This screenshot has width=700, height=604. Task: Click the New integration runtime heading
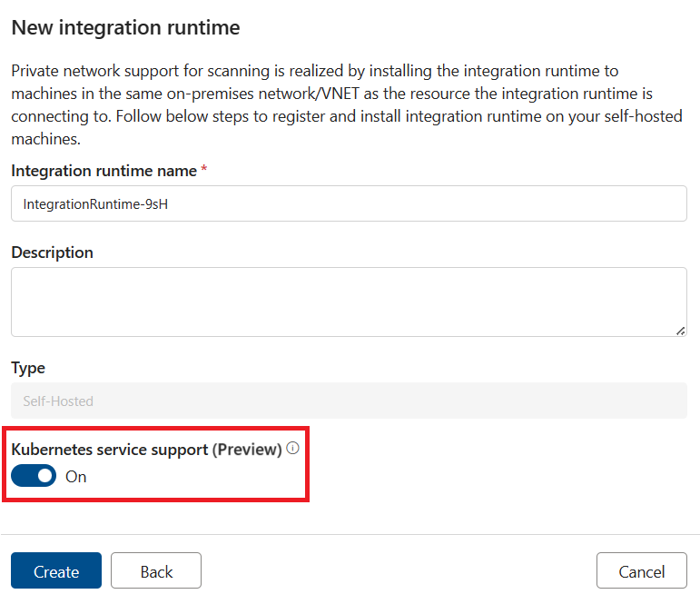coord(125,28)
